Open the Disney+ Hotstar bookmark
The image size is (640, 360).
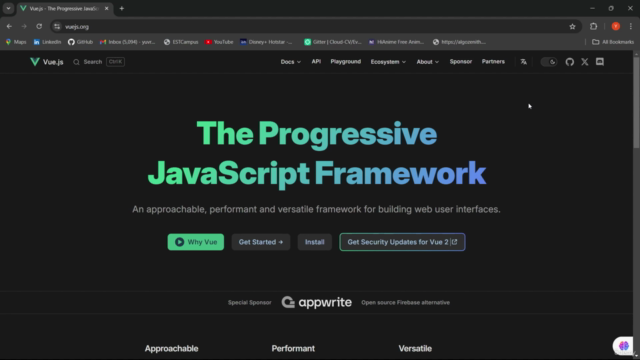267,42
